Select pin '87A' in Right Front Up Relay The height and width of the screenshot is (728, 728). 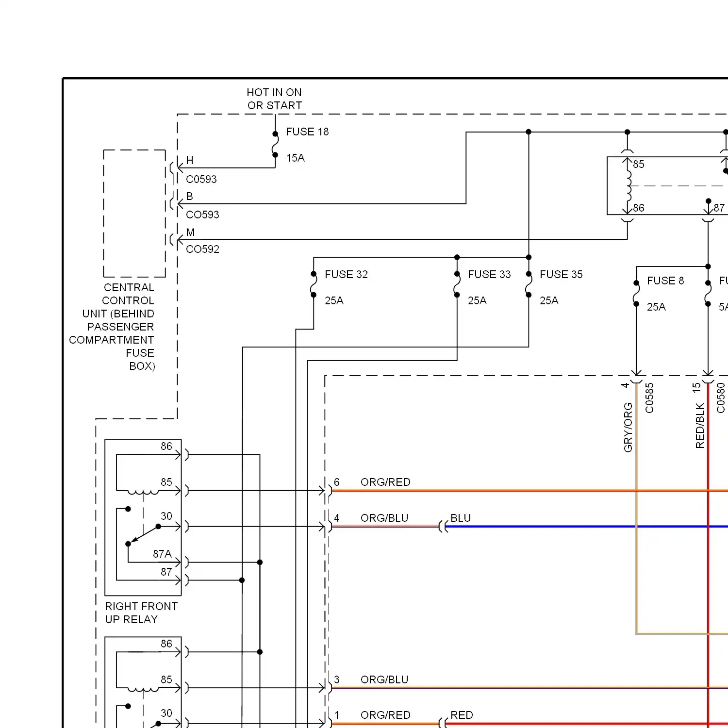(162, 554)
